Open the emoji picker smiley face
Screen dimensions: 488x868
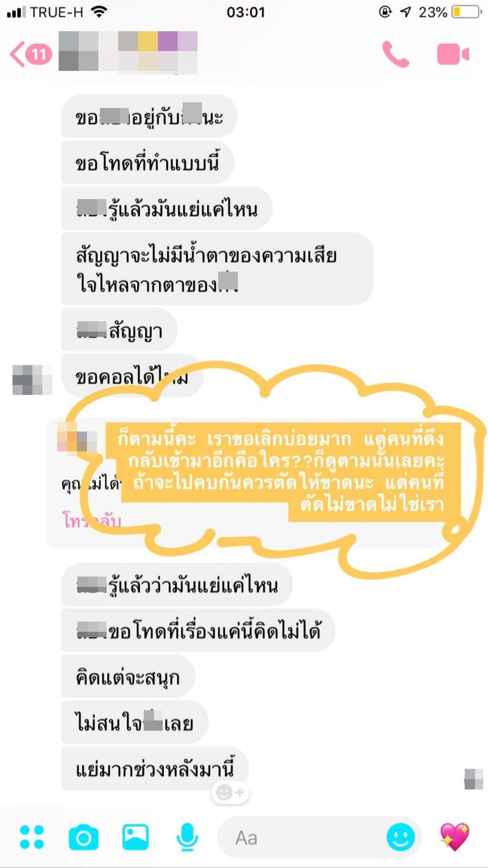(x=401, y=837)
